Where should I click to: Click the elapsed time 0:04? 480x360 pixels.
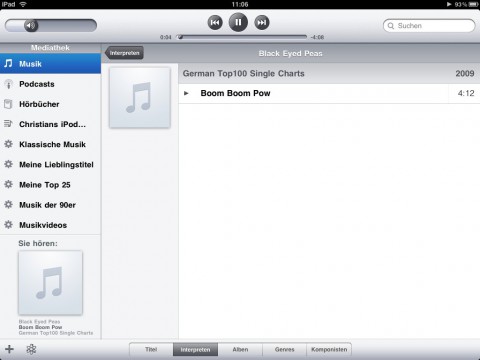click(x=166, y=37)
